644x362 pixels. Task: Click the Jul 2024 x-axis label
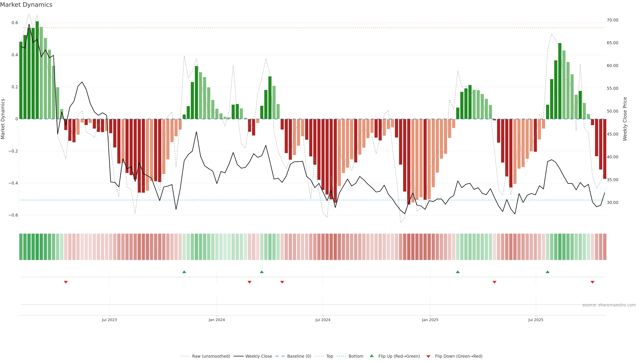pos(323,320)
